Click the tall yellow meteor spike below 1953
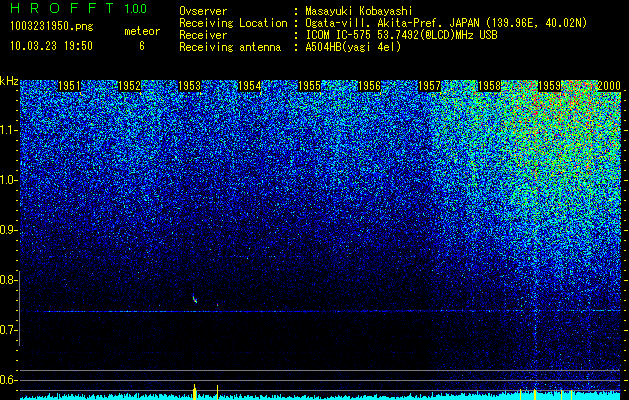The image size is (629, 400). 195,392
